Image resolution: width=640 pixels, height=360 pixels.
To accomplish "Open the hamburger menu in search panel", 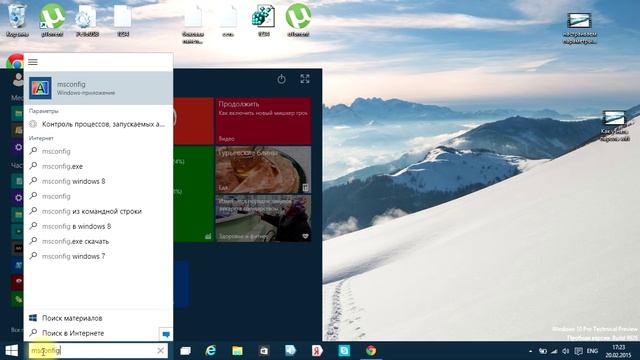I will (x=33, y=62).
